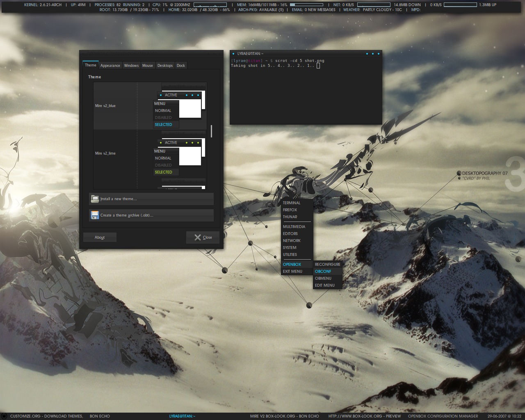Switch to the Theme tab
Screen dimensions: 525x420
(90, 65)
